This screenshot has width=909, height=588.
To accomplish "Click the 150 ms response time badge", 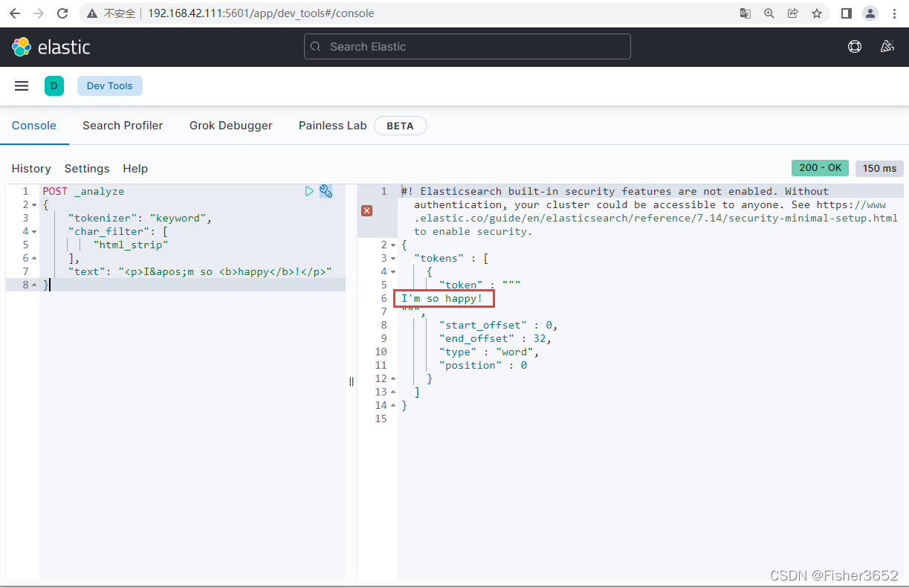I will 880,168.
